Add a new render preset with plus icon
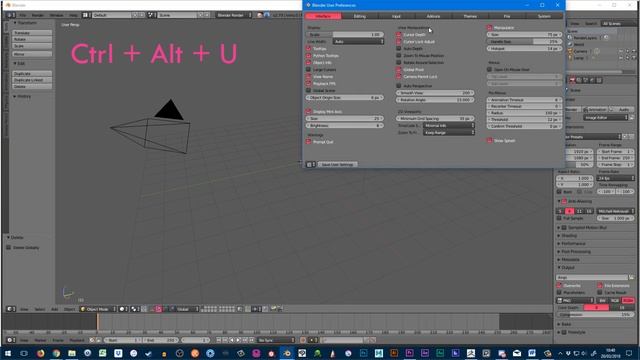This screenshot has width=640, height=360. tap(626, 137)
